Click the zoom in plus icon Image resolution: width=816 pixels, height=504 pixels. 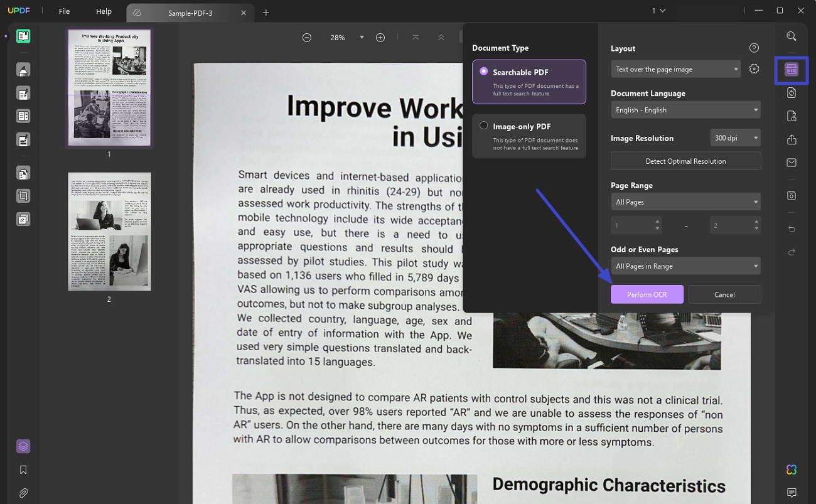click(380, 38)
